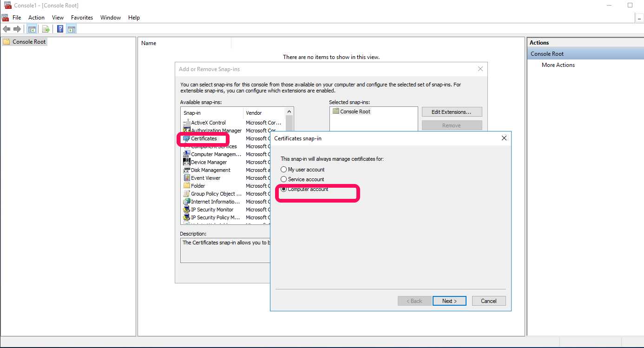Click the Group Policy Object snap-in icon
This screenshot has height=348, width=644.
[x=187, y=194]
